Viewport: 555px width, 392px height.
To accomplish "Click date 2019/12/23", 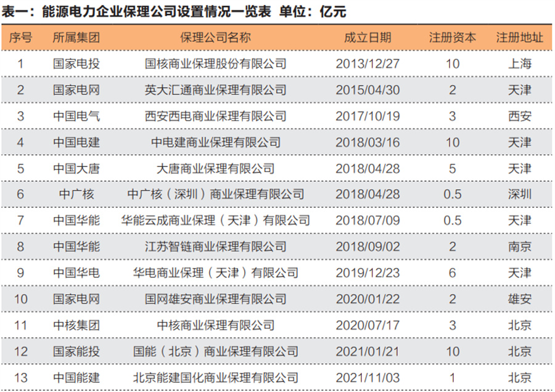I will tap(368, 273).
